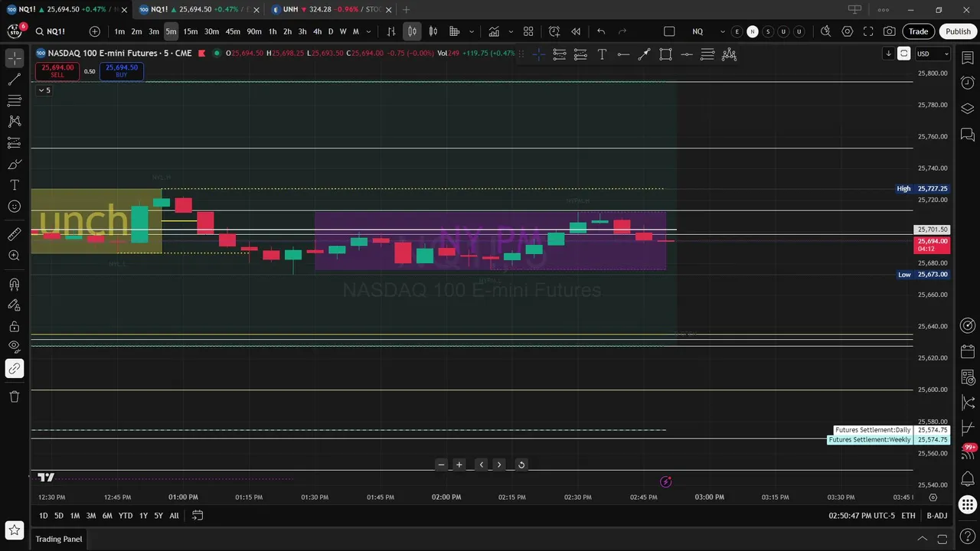Open the watchlist panel icon in right sidebar
The width and height of the screenshot is (980, 551).
coord(968,57)
